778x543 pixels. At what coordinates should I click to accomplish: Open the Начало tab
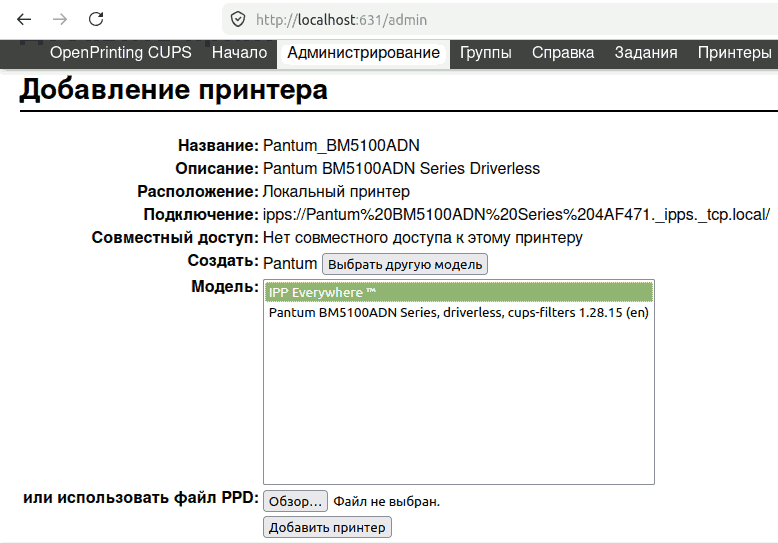[240, 53]
